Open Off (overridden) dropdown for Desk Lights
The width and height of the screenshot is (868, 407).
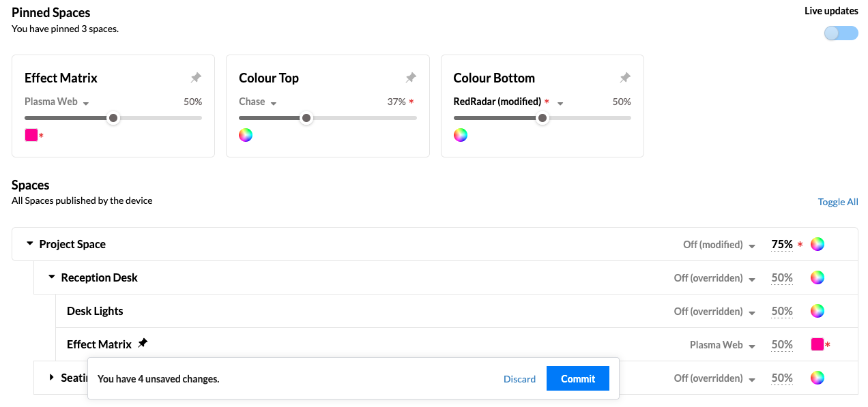click(714, 312)
